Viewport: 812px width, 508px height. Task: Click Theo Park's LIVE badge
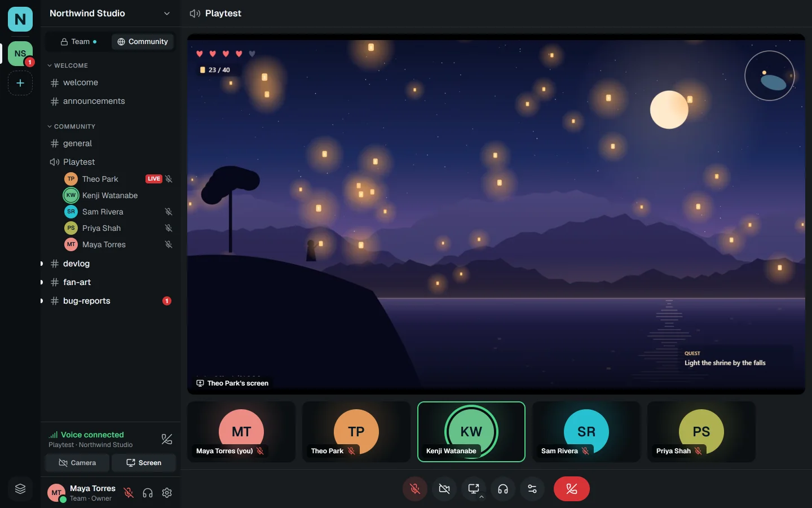click(154, 179)
